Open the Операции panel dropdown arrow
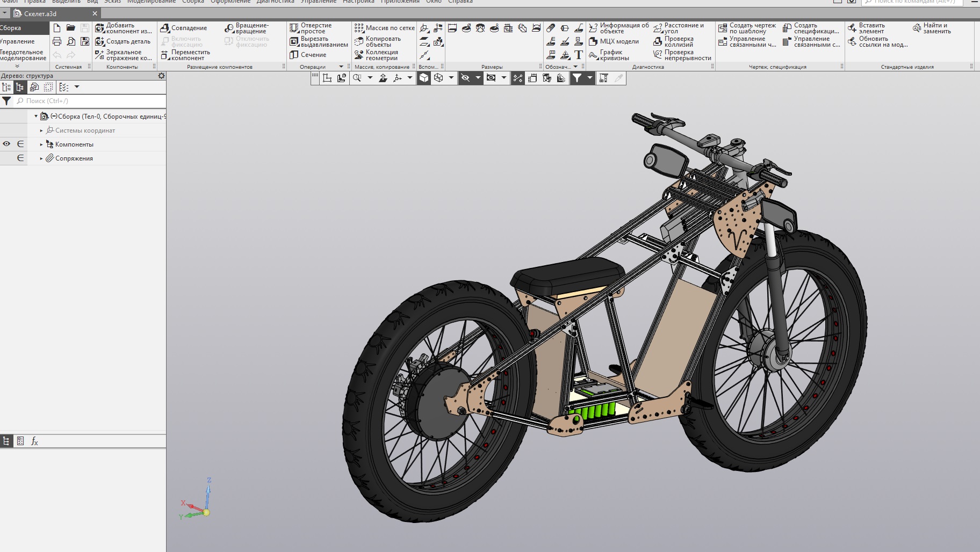Viewport: 980px width, 552px height. [341, 67]
